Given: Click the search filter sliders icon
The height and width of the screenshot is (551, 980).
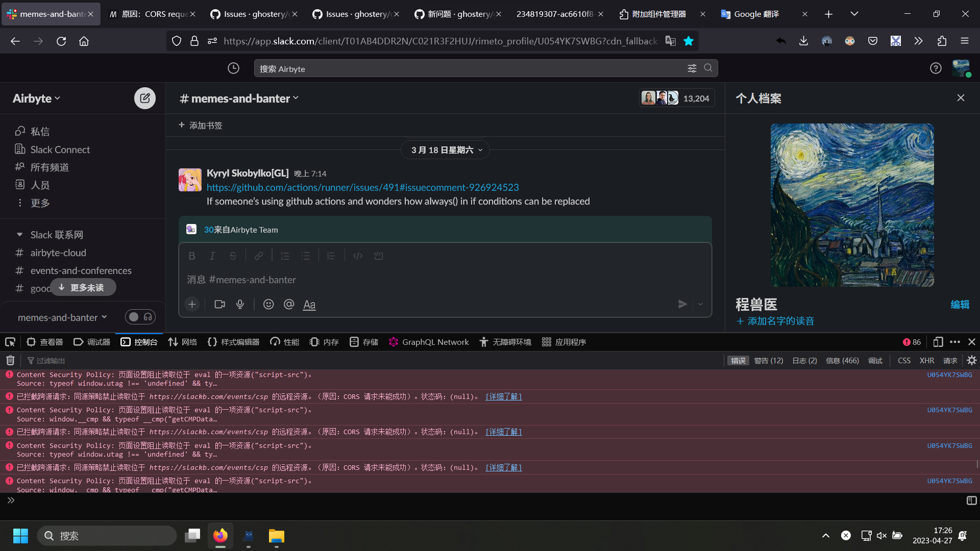Looking at the screenshot, I should click(x=692, y=68).
